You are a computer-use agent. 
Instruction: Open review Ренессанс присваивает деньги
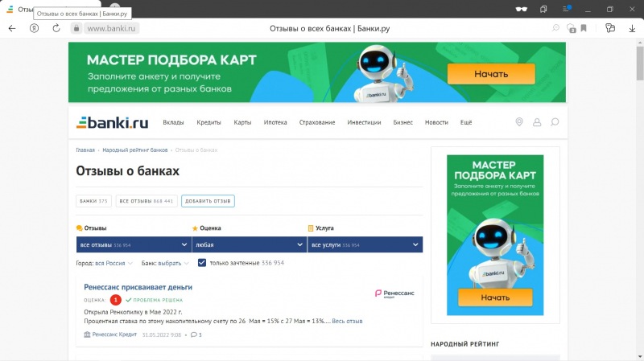point(138,287)
